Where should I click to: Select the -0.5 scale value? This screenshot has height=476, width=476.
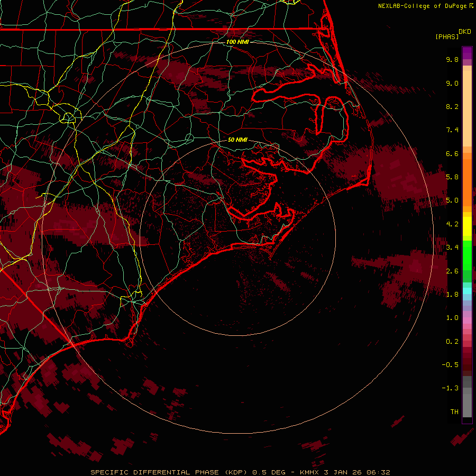pyautogui.click(x=450, y=365)
